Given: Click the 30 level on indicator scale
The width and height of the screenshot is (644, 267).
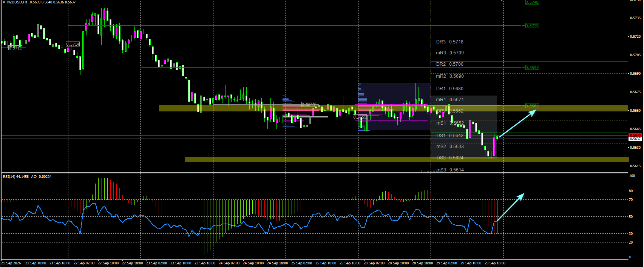Looking at the screenshot, I should (631, 234).
